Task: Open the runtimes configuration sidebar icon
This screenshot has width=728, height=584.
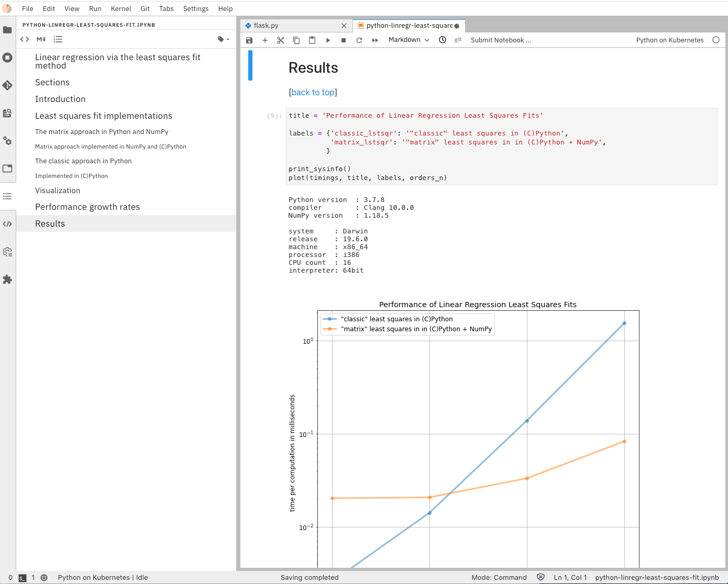Action: 7,252
